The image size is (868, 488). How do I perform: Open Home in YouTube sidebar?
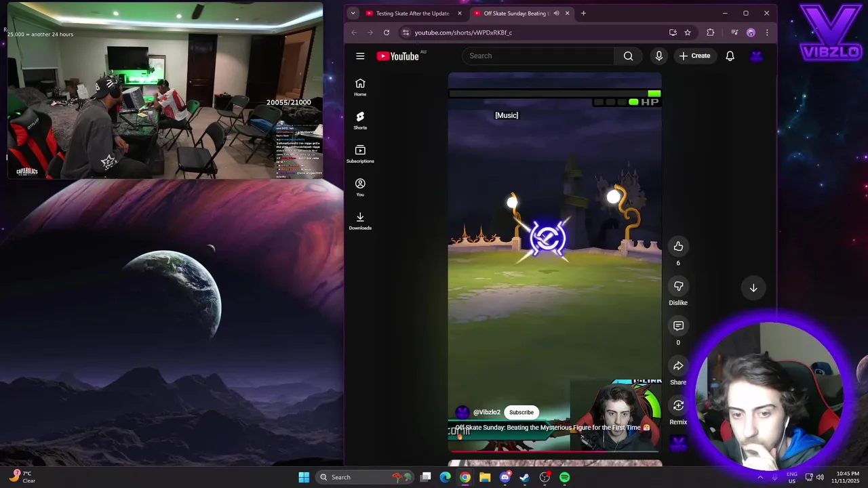click(x=360, y=87)
